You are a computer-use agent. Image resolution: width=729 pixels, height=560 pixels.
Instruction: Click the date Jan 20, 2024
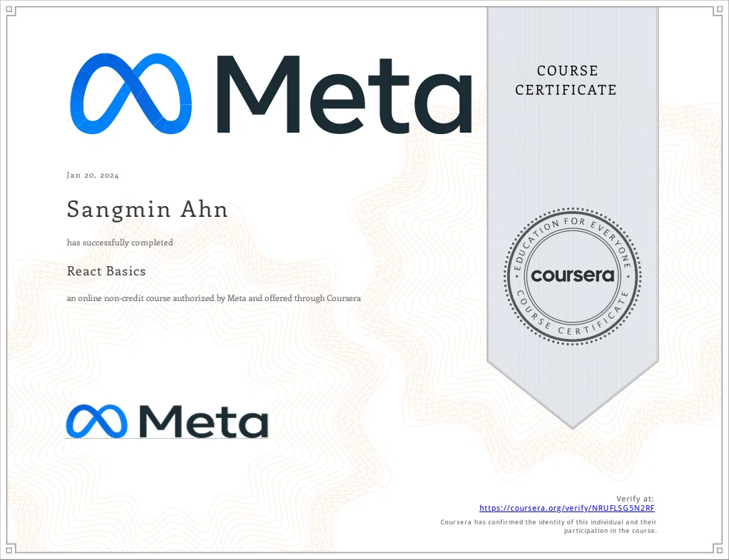[93, 175]
